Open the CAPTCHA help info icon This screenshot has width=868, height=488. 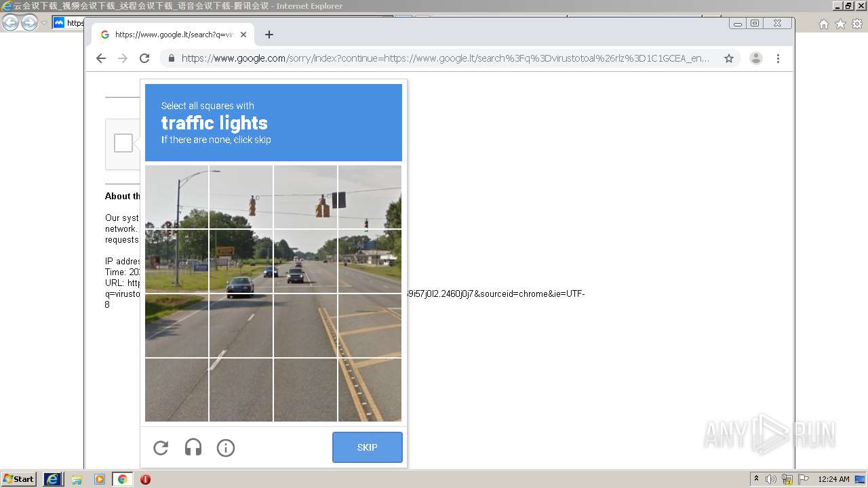tap(226, 447)
